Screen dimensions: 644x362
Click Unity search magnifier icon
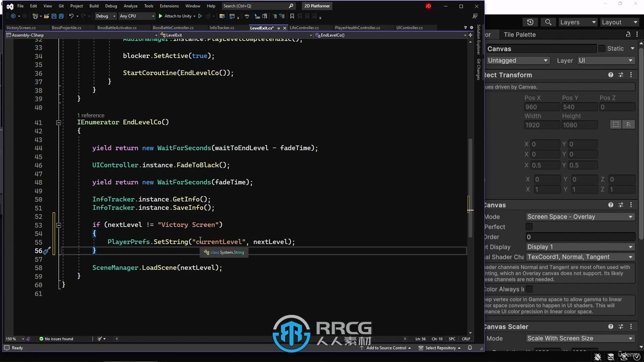(x=548, y=22)
